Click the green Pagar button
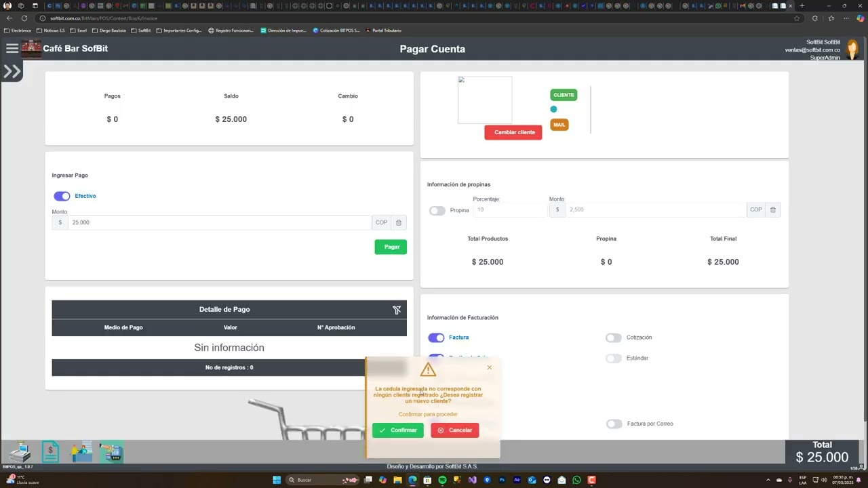The height and width of the screenshot is (488, 868). [391, 247]
